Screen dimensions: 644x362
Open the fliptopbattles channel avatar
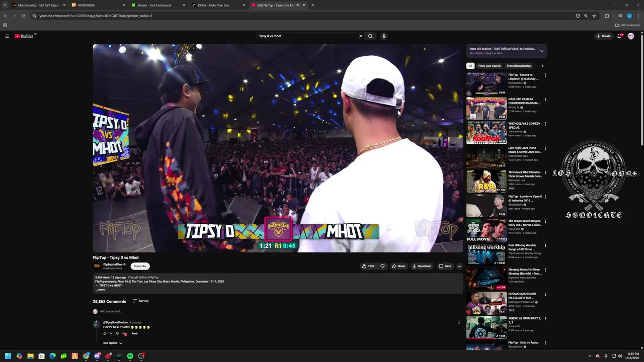97,266
